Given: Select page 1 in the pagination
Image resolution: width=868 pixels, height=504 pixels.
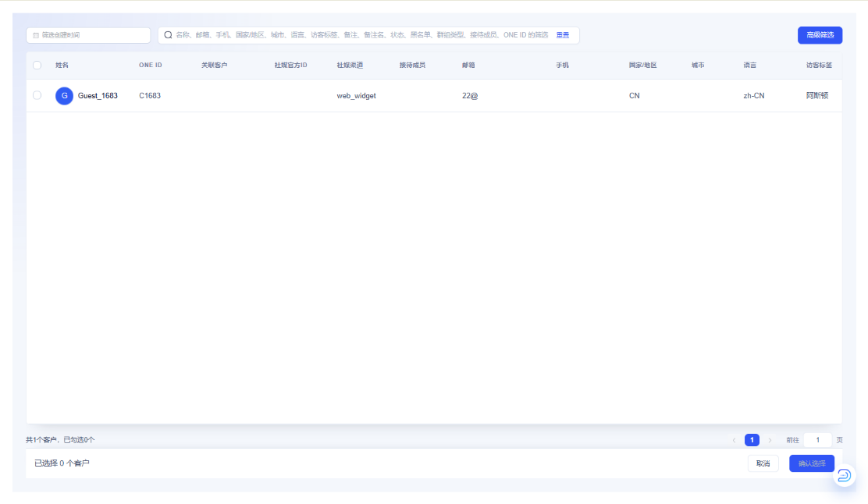Looking at the screenshot, I should [x=752, y=440].
